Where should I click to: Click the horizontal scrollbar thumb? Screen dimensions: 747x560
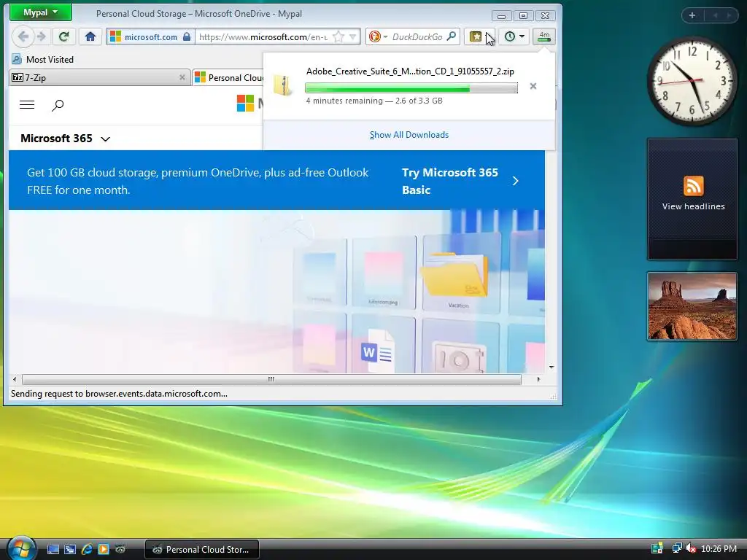(271, 379)
